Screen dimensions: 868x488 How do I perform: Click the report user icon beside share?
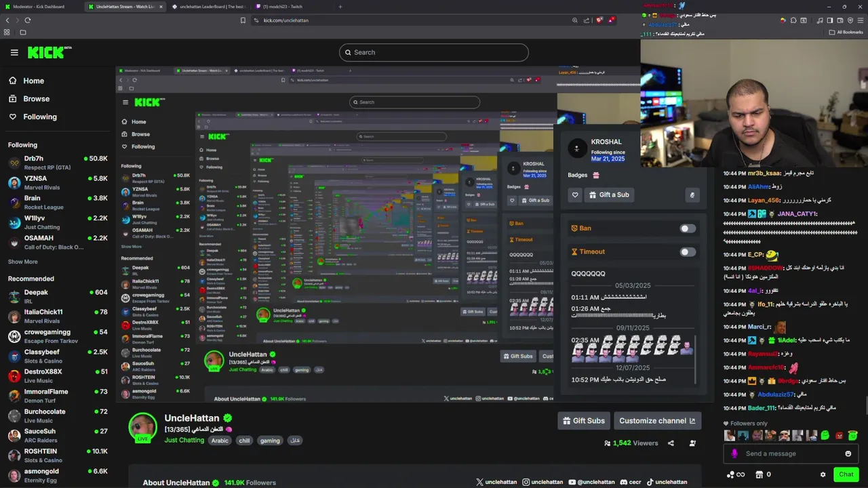(692, 443)
